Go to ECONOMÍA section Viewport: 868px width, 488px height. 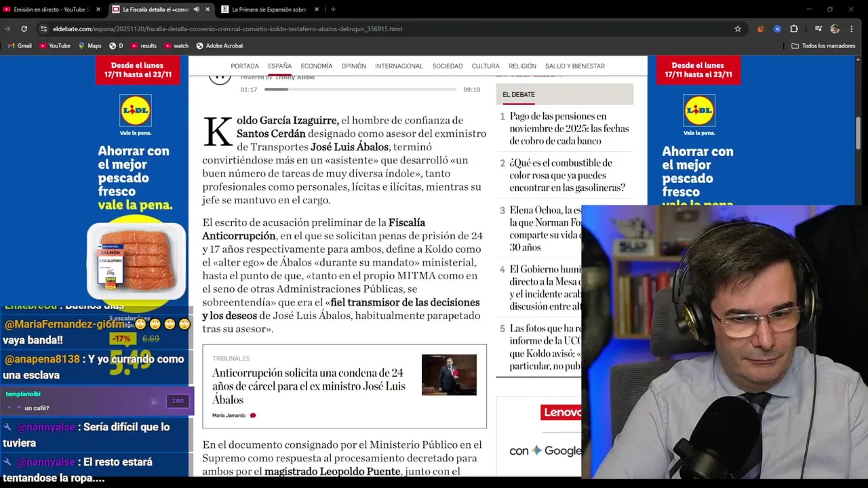click(317, 66)
